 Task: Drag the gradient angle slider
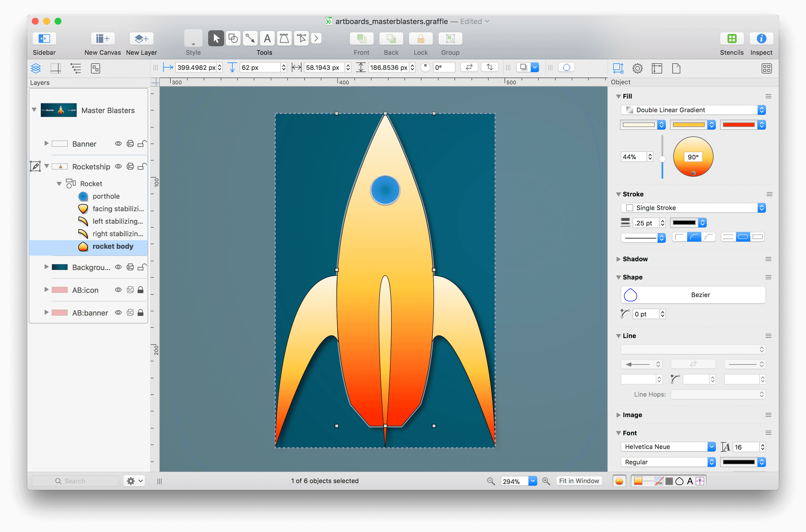691,175
